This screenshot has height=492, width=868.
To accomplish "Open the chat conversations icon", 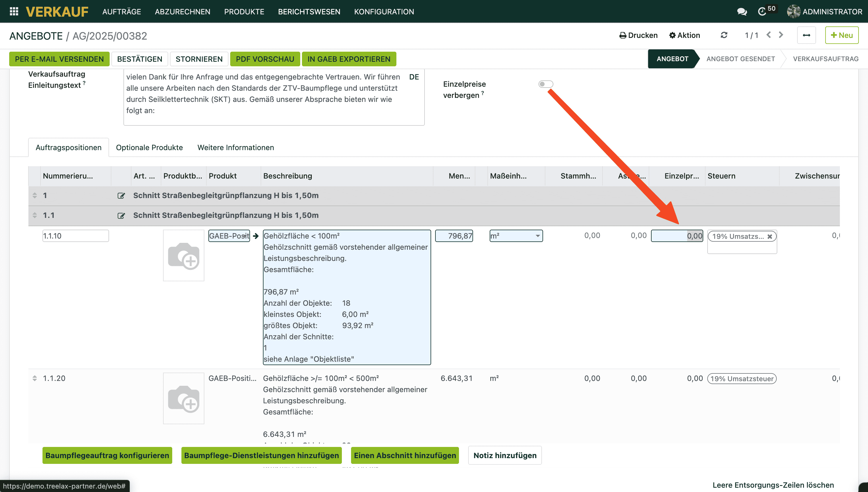I will (x=742, y=12).
